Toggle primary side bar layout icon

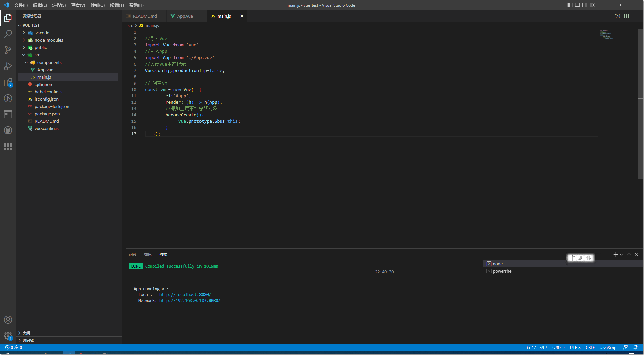tap(570, 5)
